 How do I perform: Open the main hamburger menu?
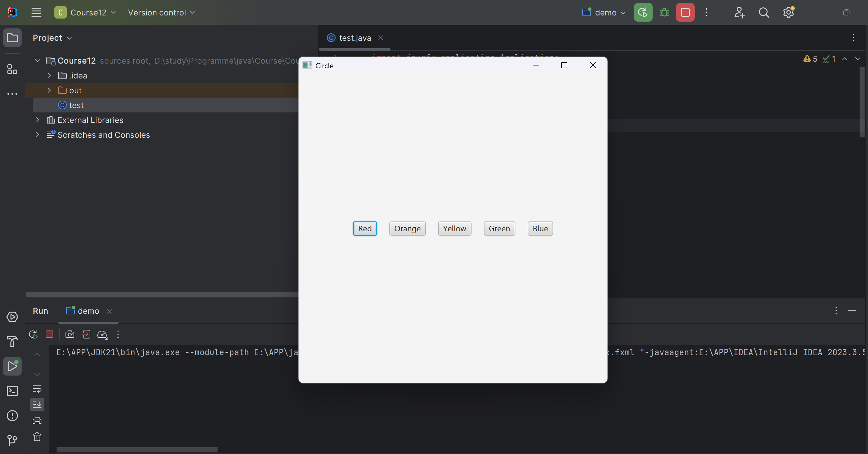(36, 12)
